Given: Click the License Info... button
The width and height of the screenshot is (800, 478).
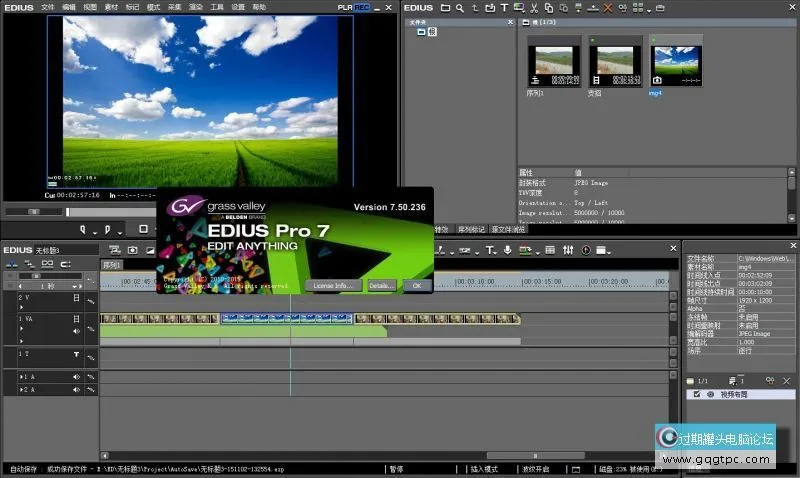Looking at the screenshot, I should click(333, 285).
